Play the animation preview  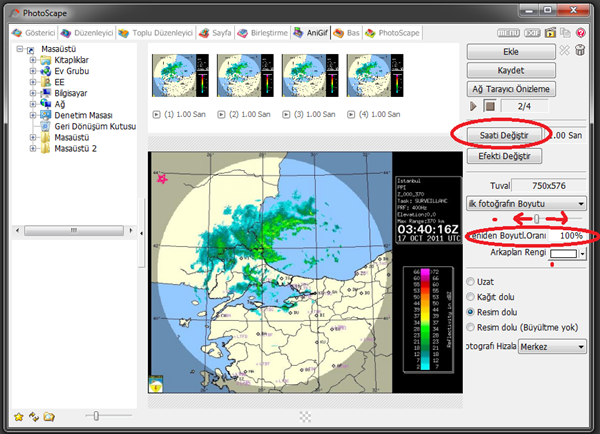coord(474,105)
